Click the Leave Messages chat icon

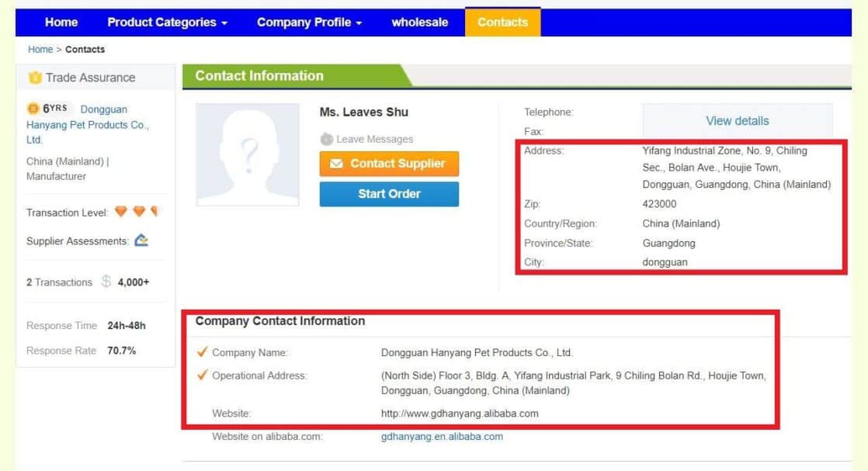point(327,139)
